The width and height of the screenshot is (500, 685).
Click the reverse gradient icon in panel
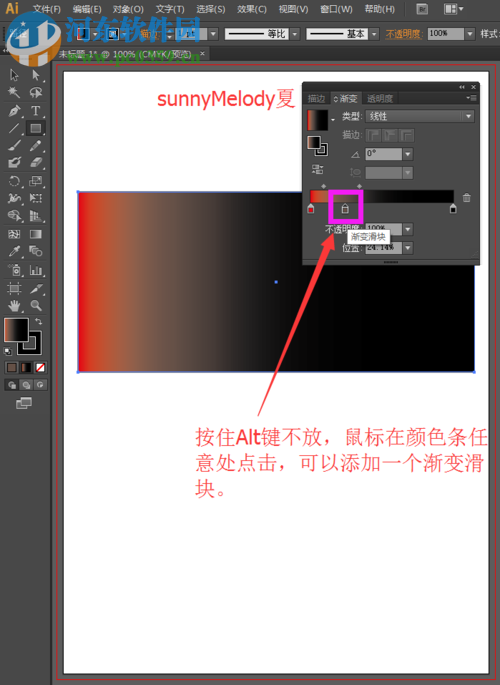click(x=317, y=169)
